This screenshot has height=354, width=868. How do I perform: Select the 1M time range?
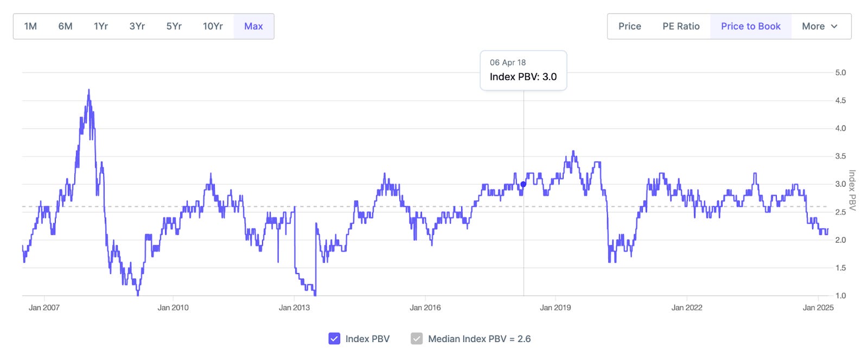pos(30,26)
